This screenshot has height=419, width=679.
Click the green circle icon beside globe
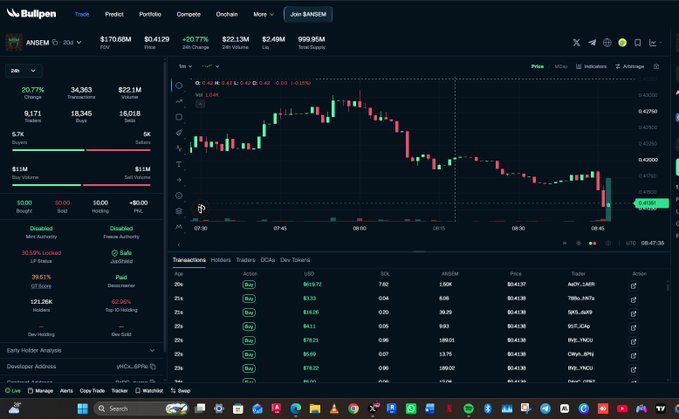(622, 42)
